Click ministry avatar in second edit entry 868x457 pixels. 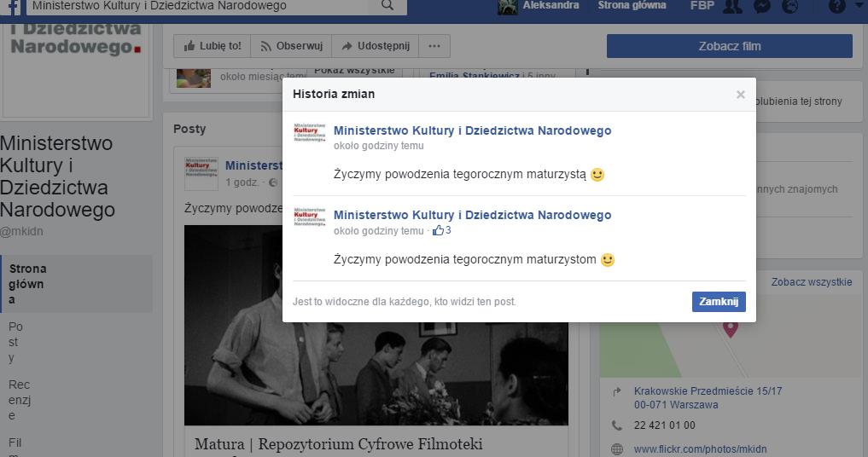coord(310,217)
